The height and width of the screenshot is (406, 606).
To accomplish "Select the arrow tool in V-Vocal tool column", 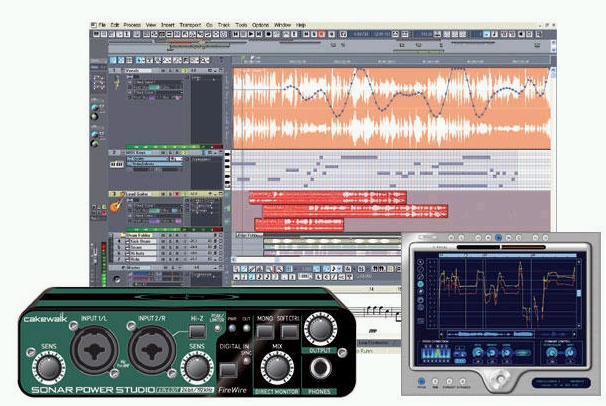I will [x=420, y=262].
